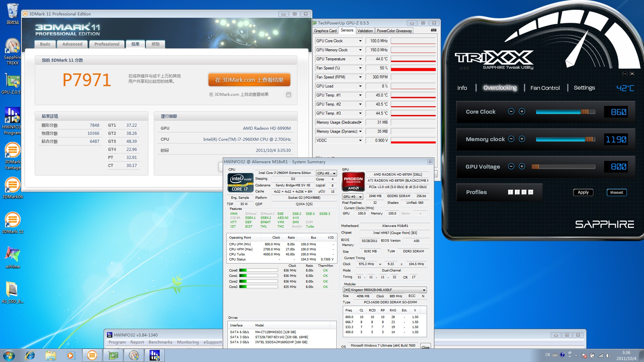Select TRIXX profile 2
Image resolution: width=644 pixels, height=362 pixels.
[517, 192]
